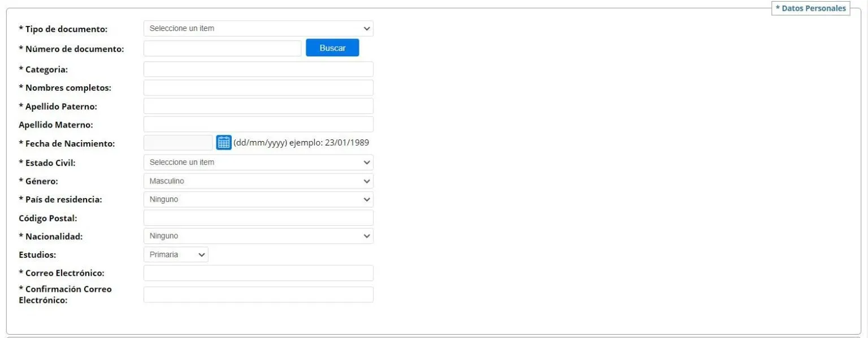Click the Correo Electrónico input
This screenshot has height=338, width=868.
(x=258, y=273)
